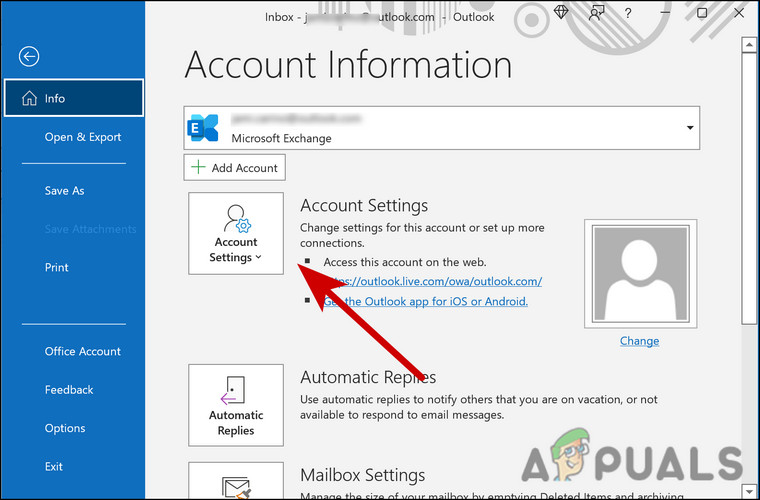
Task: Open Outlook Options
Action: (x=65, y=428)
